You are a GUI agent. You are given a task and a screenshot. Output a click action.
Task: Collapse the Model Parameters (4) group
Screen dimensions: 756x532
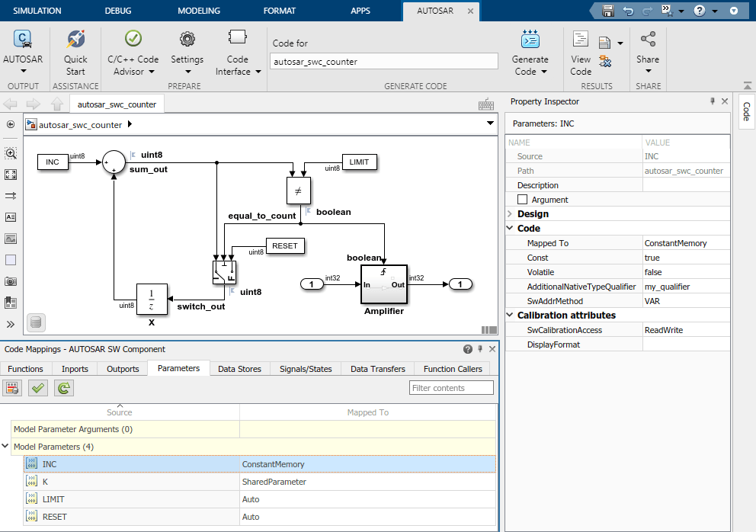6,447
